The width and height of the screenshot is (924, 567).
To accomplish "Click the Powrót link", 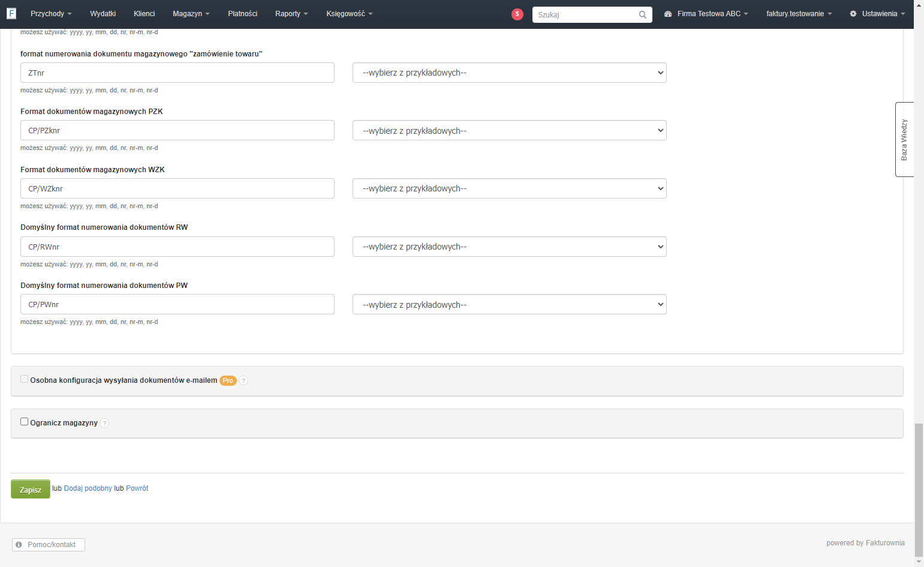I will [x=137, y=488].
